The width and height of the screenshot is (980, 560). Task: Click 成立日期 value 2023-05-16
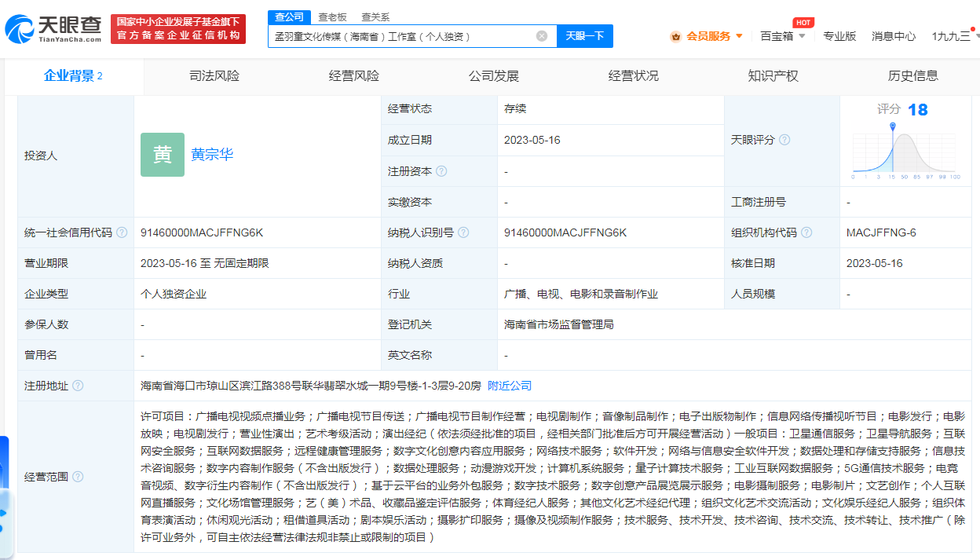532,140
